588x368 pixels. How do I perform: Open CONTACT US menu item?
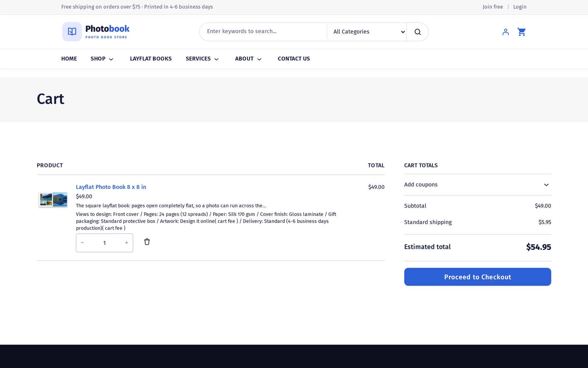(294, 59)
